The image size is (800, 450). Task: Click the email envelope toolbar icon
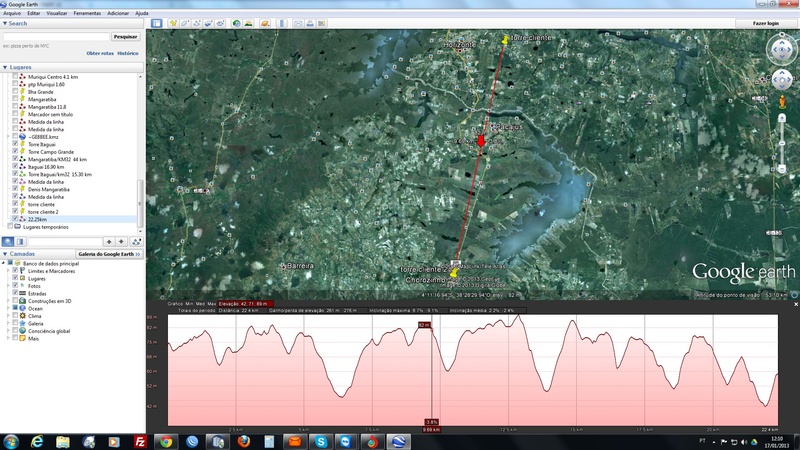pyautogui.click(x=298, y=23)
